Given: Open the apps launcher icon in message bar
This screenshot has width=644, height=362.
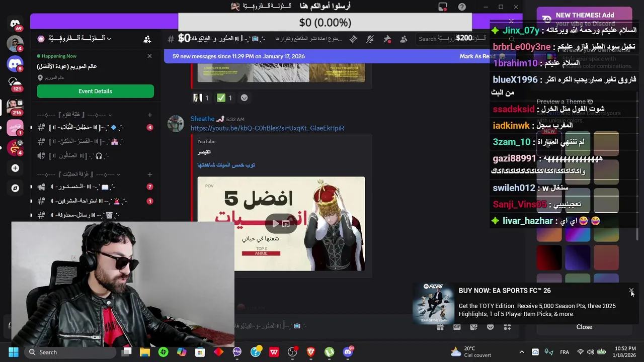Looking at the screenshot, I should click(x=507, y=327).
